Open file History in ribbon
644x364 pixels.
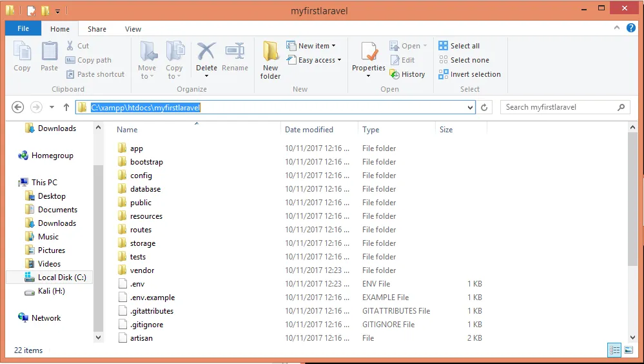pyautogui.click(x=407, y=74)
